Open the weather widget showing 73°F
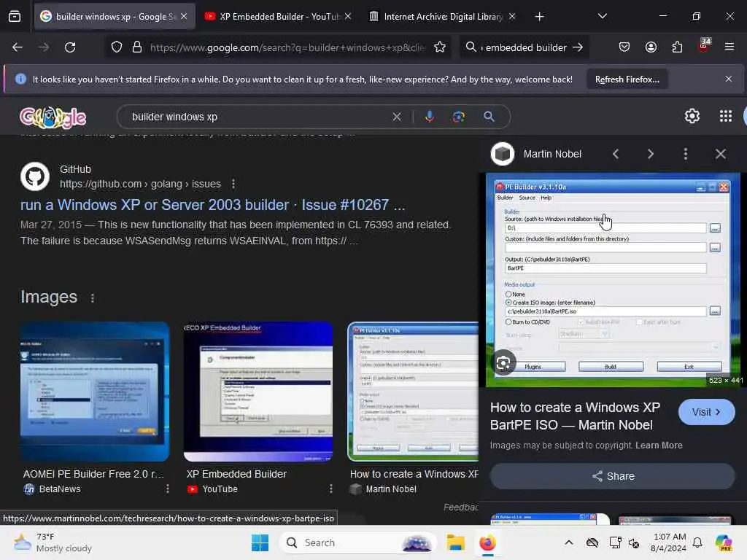Image resolution: width=747 pixels, height=560 pixels. click(x=53, y=542)
